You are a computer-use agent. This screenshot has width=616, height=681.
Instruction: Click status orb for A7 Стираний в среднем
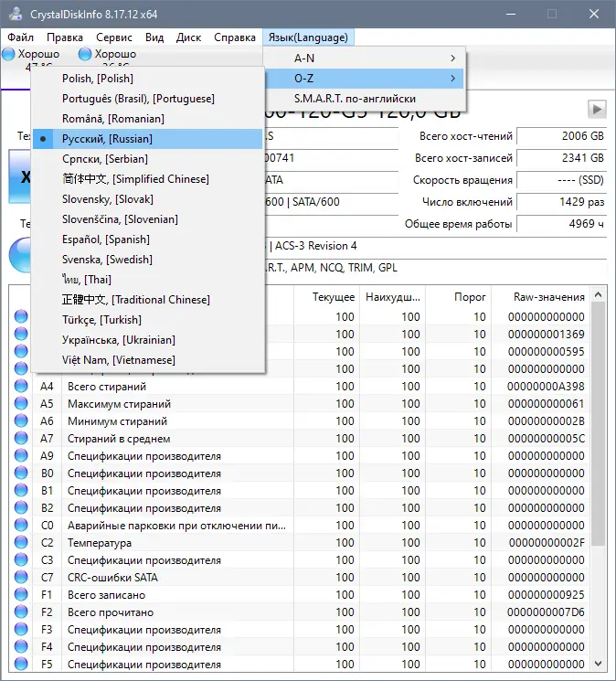pyautogui.click(x=21, y=438)
